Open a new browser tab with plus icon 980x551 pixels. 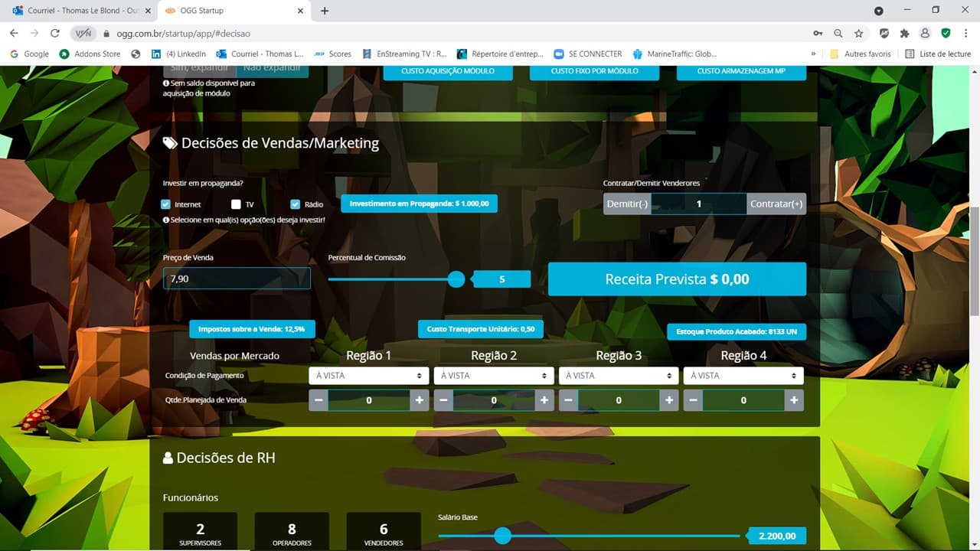325,11
